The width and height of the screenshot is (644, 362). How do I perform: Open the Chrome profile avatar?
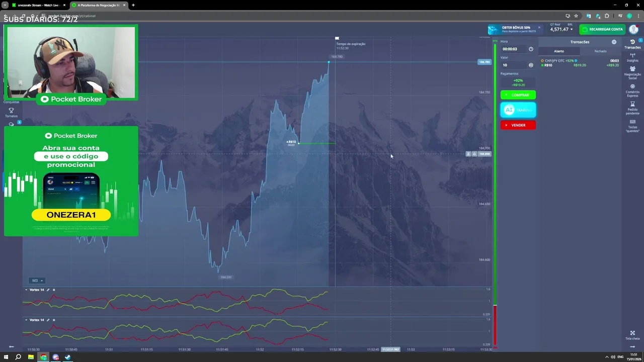coord(629,16)
